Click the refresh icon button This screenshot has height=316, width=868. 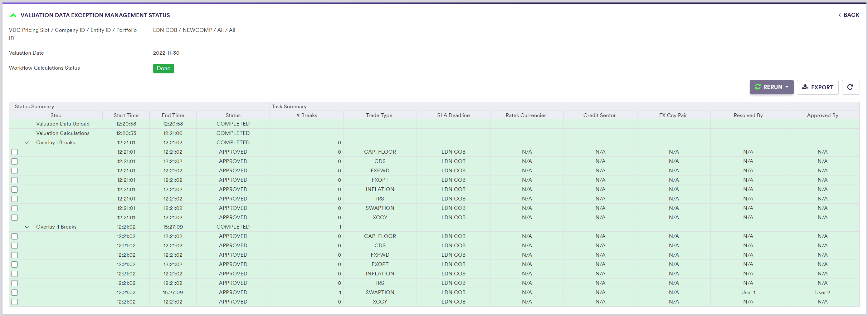point(850,87)
